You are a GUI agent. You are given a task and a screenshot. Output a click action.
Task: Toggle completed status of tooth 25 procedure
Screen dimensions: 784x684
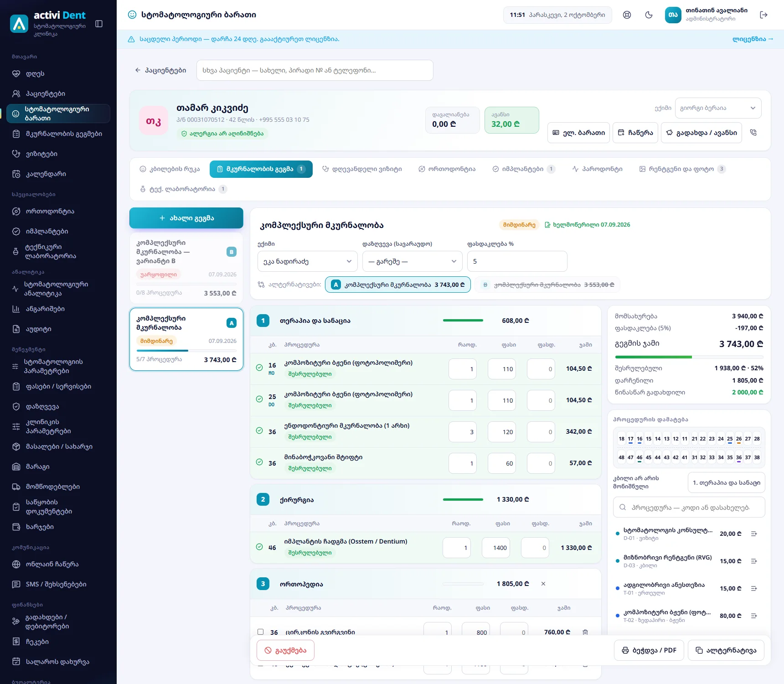click(x=259, y=399)
